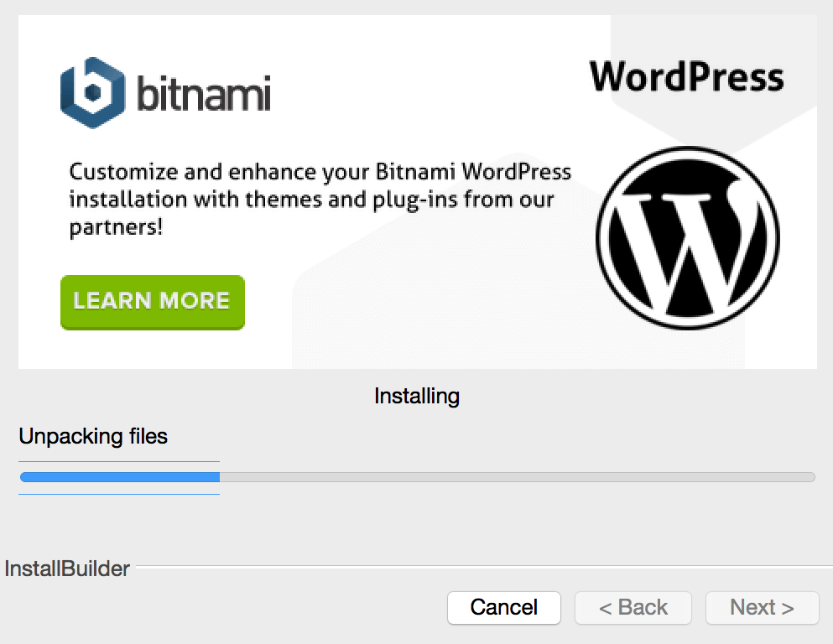Click the disabled Next > button
The image size is (833, 644).
click(x=762, y=607)
